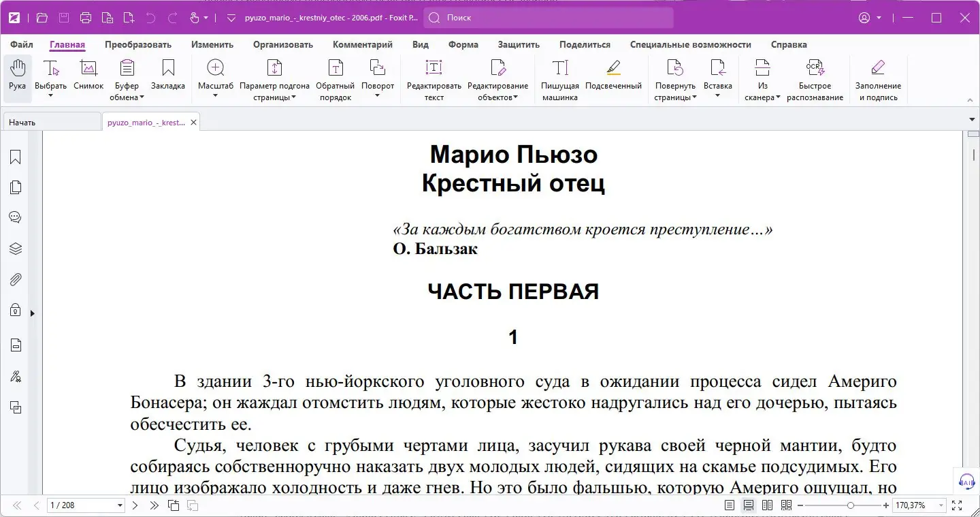Switch to the Комментарий ribbon tab

point(363,44)
